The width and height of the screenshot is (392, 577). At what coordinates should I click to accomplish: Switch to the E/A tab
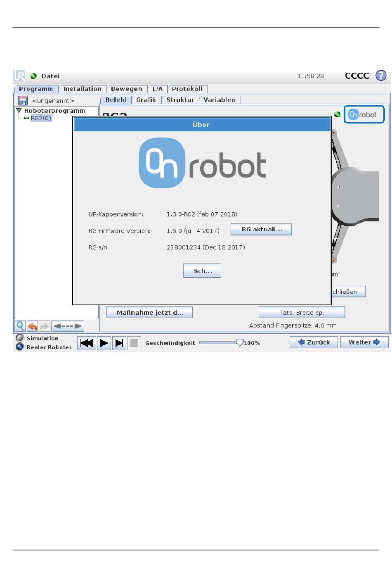click(x=158, y=89)
